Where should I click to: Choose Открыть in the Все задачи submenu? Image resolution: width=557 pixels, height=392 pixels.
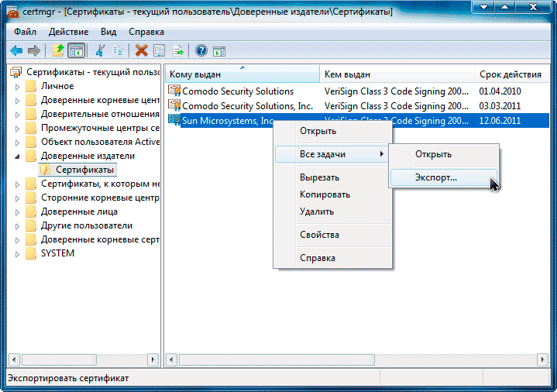click(x=444, y=154)
